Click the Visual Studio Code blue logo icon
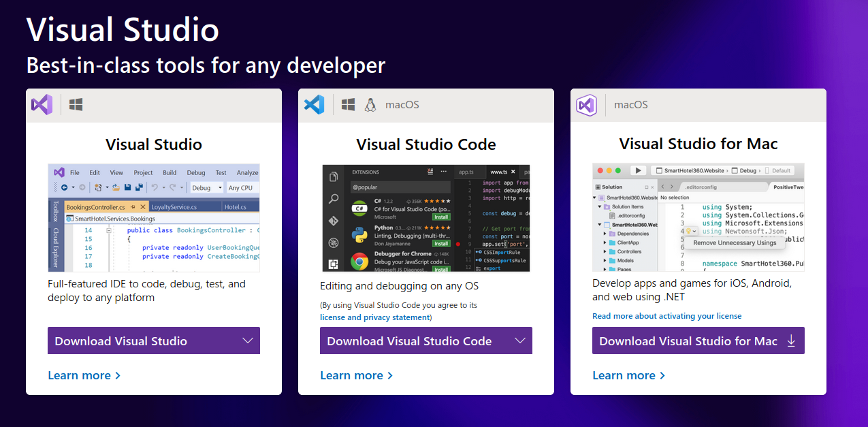Image resolution: width=868 pixels, height=427 pixels. pos(314,104)
